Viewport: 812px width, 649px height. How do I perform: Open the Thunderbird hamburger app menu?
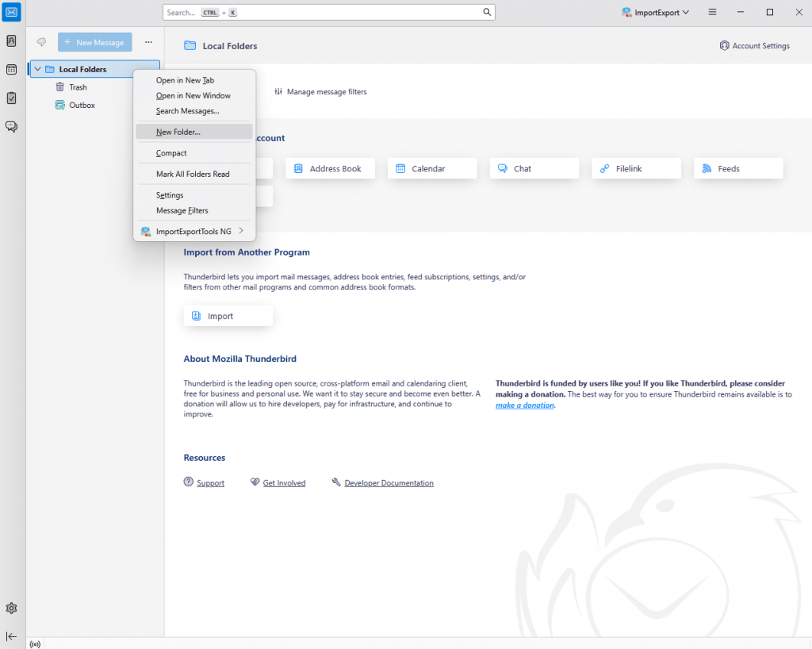point(713,12)
